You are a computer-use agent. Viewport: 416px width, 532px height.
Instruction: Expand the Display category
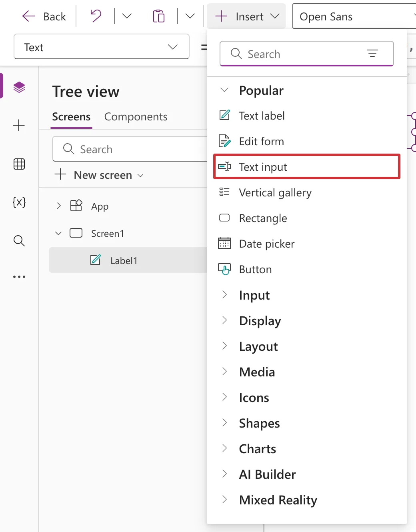click(x=225, y=320)
